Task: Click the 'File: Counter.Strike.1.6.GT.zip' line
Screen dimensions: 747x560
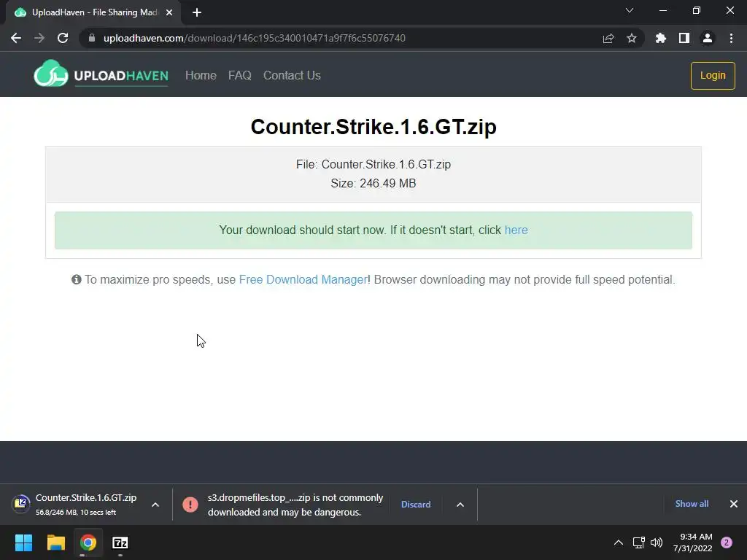Action: pos(373,164)
